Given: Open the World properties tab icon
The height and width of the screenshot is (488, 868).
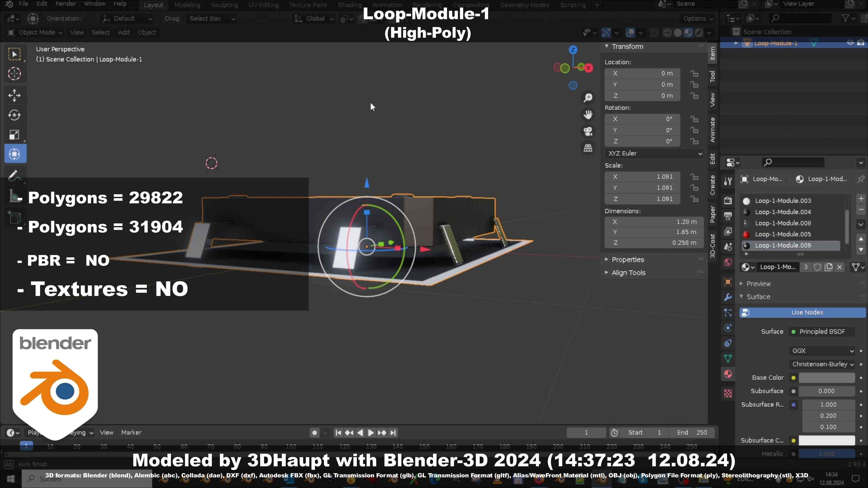Looking at the screenshot, I should 728,262.
